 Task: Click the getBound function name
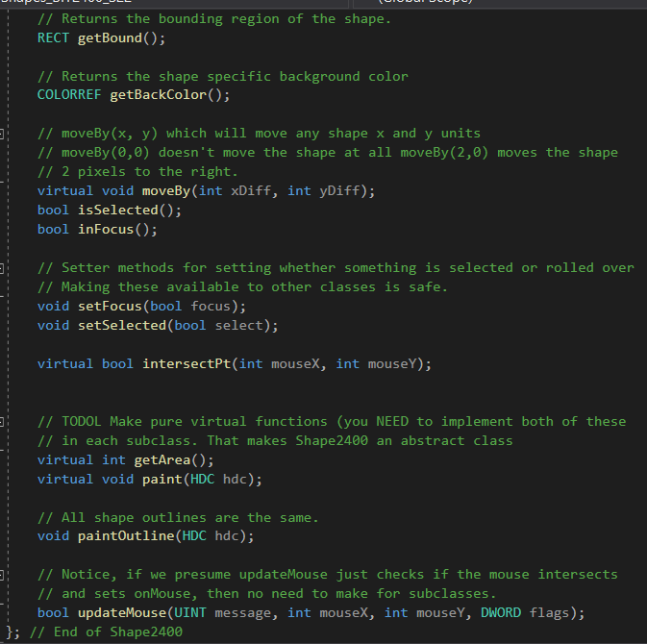coord(110,38)
